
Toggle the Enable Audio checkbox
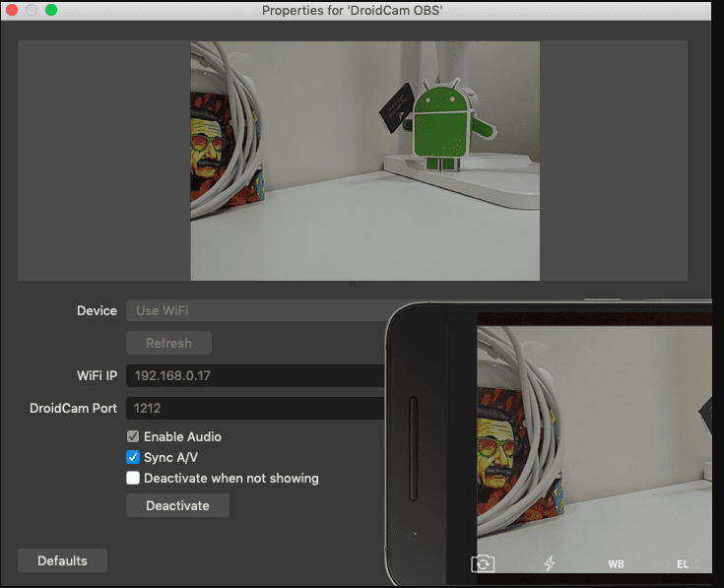click(133, 436)
